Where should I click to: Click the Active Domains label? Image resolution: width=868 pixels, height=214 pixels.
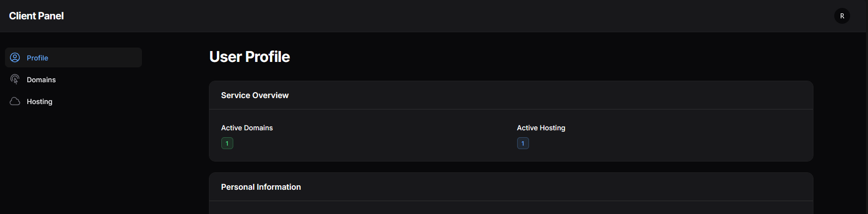[247, 128]
